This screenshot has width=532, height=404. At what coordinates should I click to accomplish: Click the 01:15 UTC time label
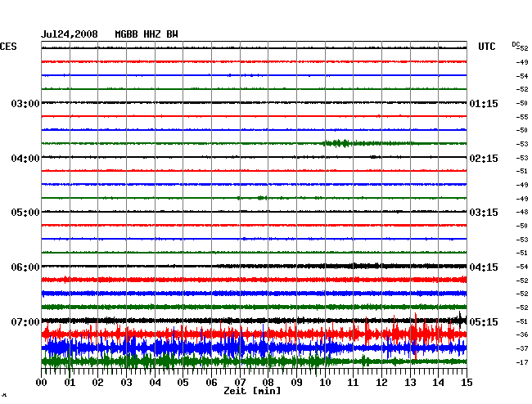484,103
